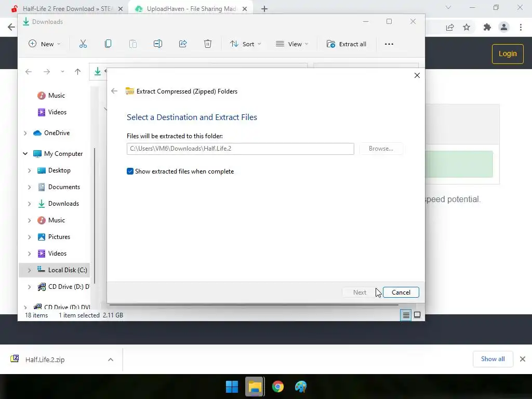Expand the Pictures folder node
This screenshot has height=399, width=532.
[x=30, y=237]
